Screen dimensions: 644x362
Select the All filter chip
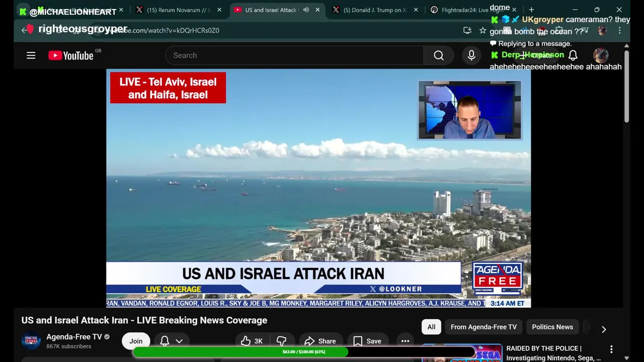tap(431, 327)
